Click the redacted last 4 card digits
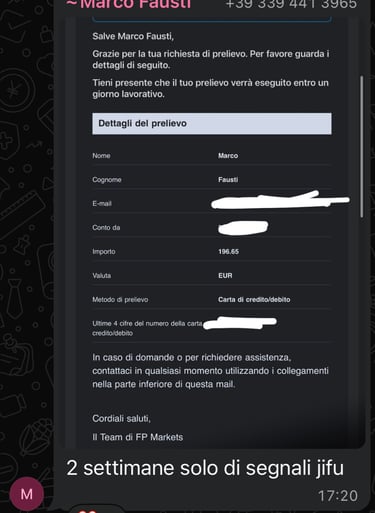 (x=240, y=323)
